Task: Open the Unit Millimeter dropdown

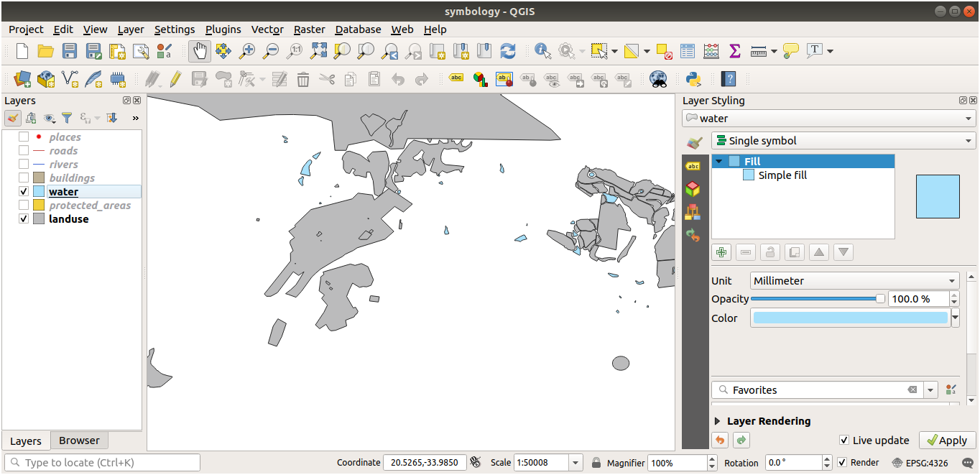Action: [854, 281]
